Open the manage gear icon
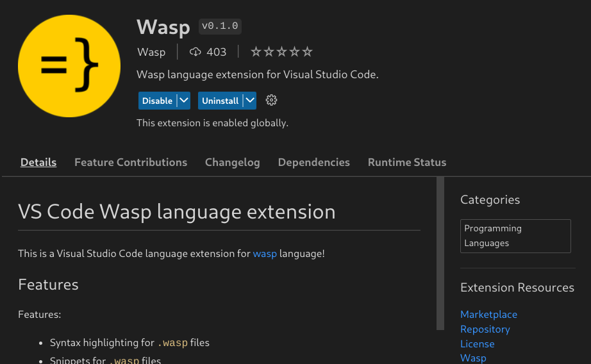591x364 pixels. tap(271, 100)
